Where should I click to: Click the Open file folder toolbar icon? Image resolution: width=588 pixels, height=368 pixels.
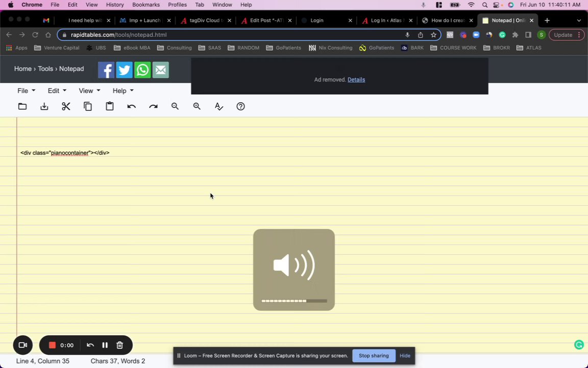pyautogui.click(x=22, y=106)
